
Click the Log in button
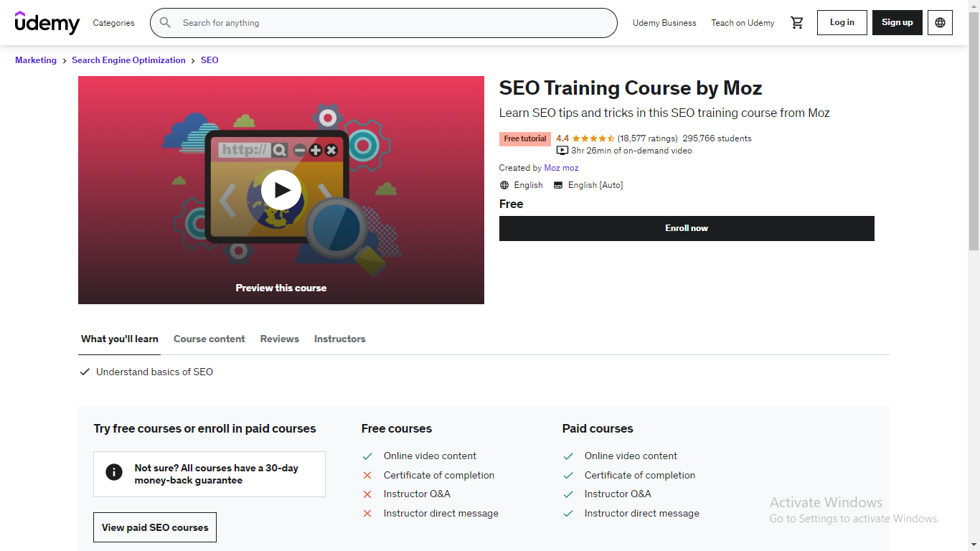[x=842, y=23]
